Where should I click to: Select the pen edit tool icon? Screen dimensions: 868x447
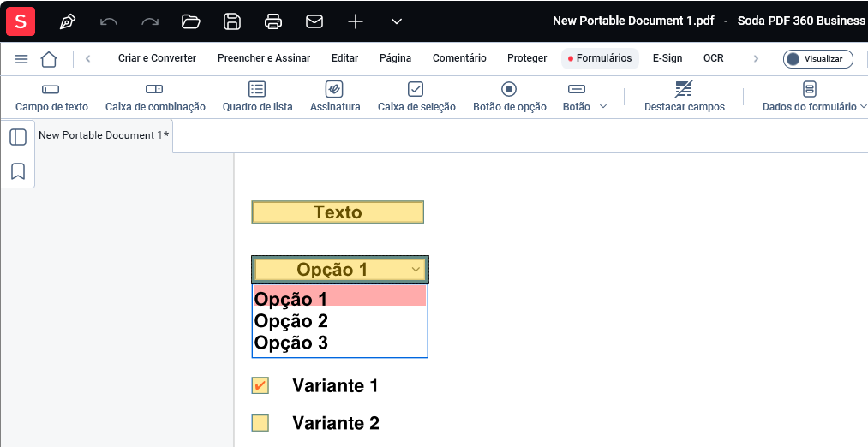point(68,21)
